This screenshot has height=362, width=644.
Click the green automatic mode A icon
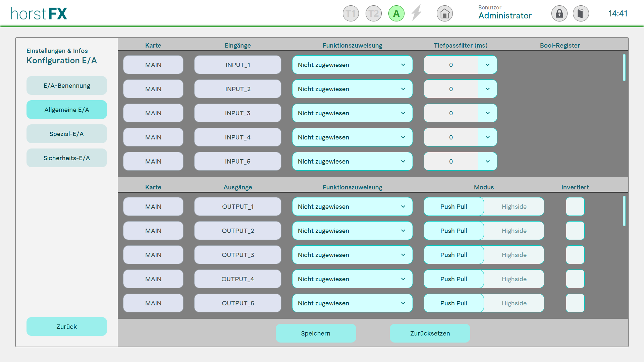396,14
